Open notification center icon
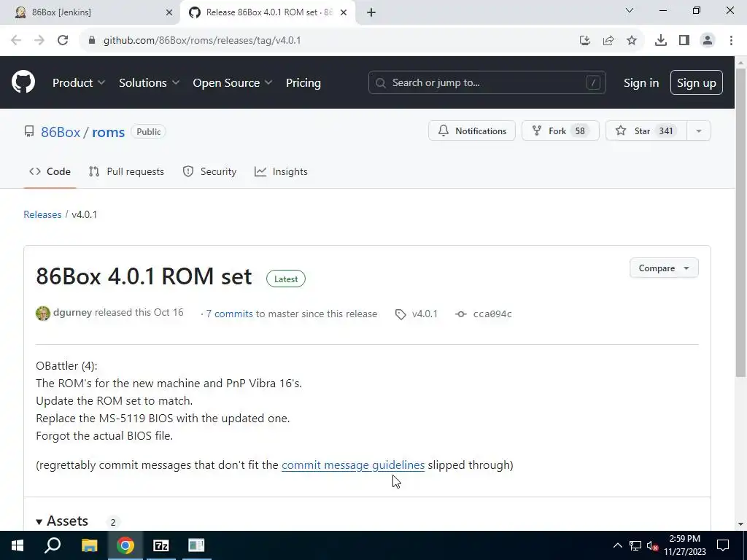 click(723, 545)
